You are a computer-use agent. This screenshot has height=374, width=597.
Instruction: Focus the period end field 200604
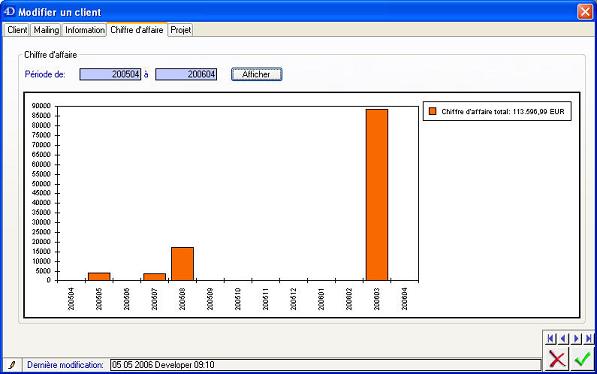click(x=186, y=74)
